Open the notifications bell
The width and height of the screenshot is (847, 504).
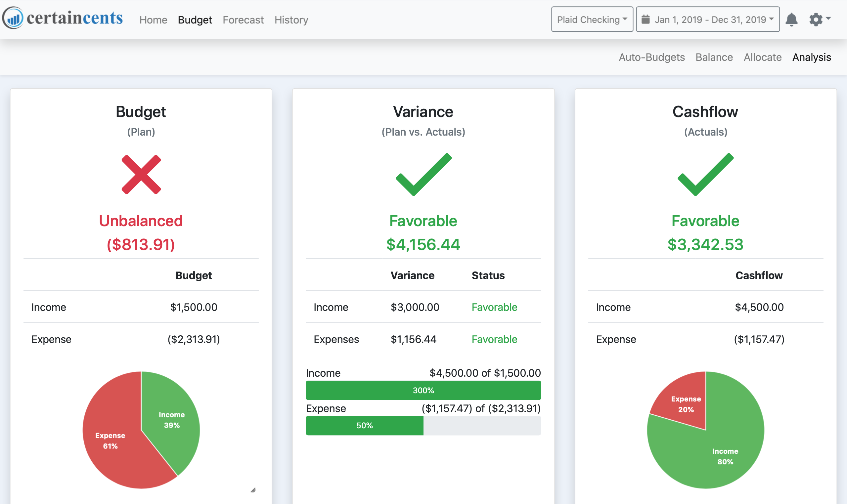coord(791,20)
